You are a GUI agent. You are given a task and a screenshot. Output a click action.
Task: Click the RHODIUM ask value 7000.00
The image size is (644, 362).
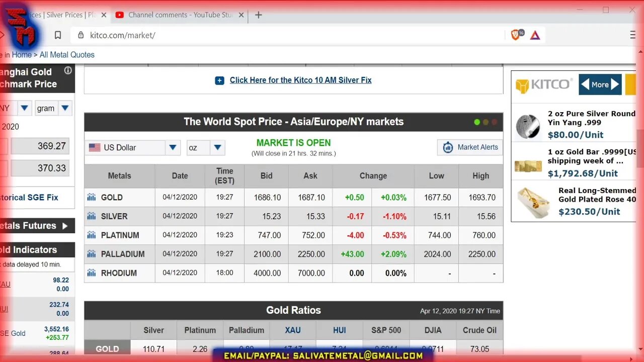[311, 273]
